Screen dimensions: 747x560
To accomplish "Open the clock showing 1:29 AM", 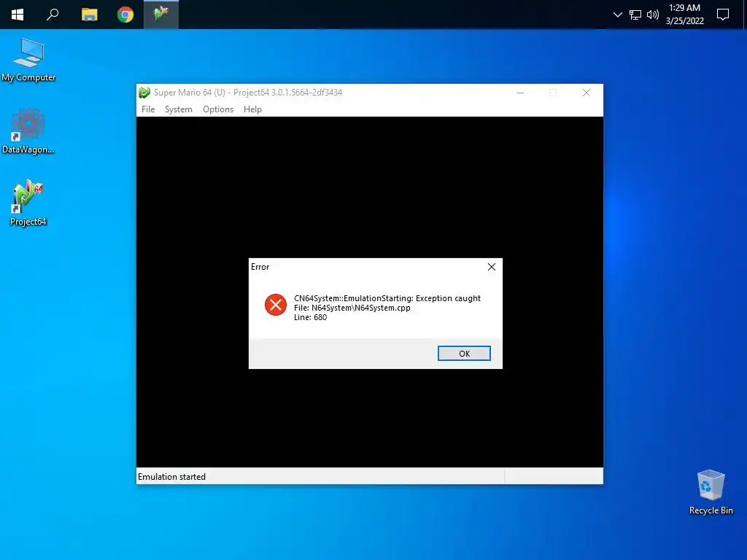I will 684,15.
